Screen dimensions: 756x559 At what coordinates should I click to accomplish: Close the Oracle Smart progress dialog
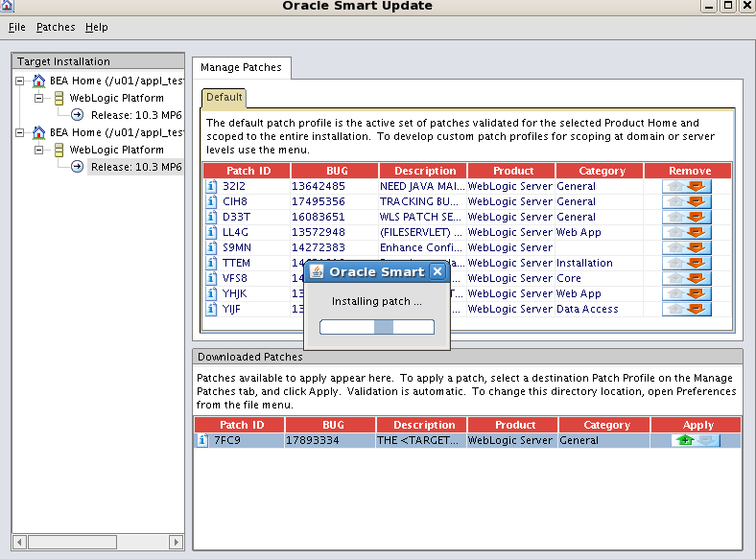pos(437,271)
